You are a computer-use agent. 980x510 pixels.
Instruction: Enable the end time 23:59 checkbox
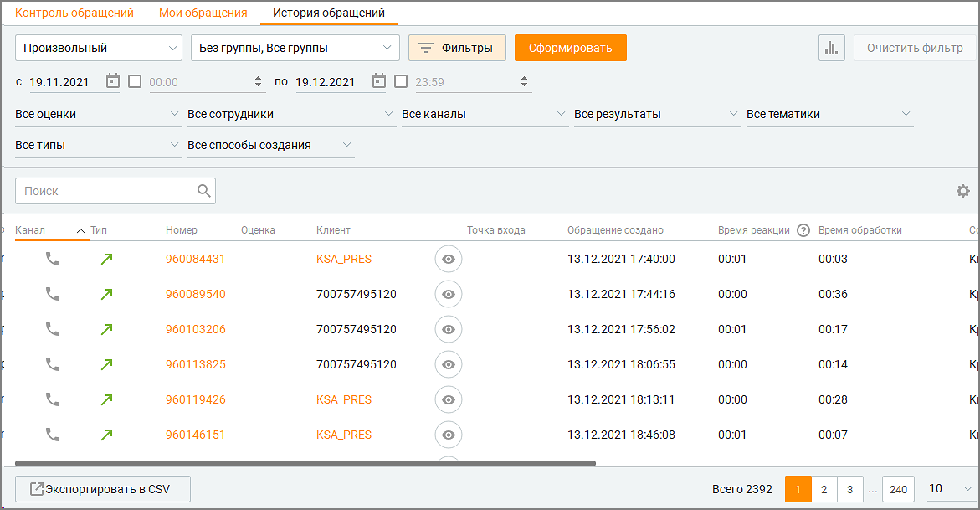[401, 81]
